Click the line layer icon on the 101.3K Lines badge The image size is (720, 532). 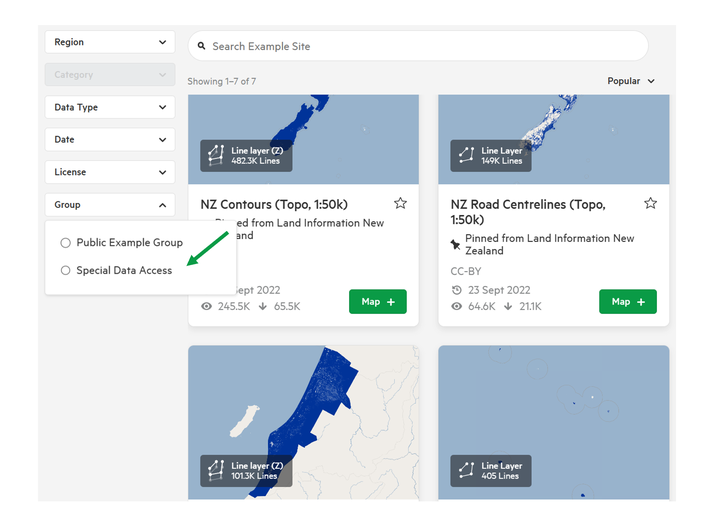coord(216,470)
